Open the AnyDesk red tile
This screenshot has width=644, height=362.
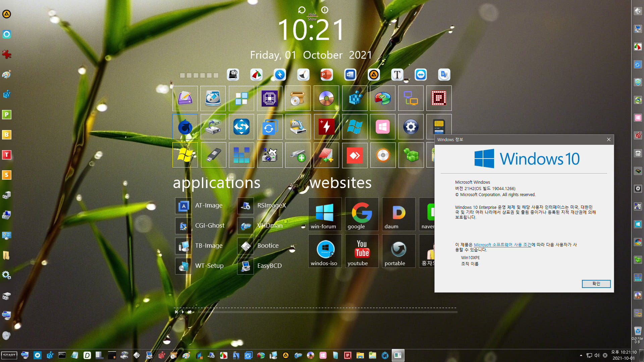tap(355, 155)
